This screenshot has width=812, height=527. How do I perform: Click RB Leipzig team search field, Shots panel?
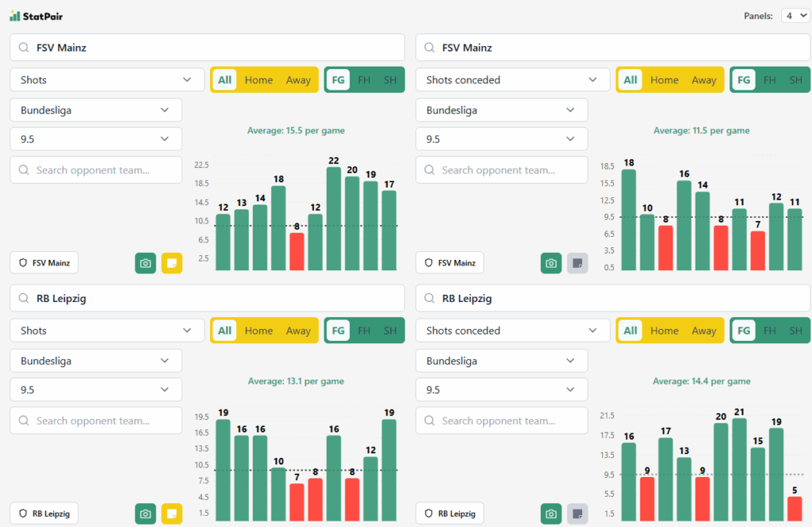207,298
